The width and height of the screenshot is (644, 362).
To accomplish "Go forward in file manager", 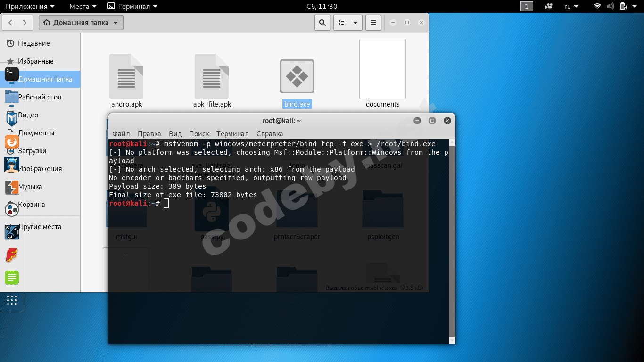I will (25, 22).
